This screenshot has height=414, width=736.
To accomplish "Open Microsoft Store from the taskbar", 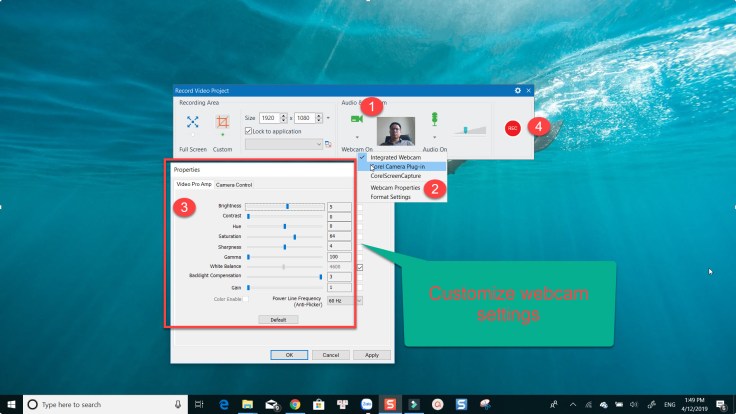I will point(319,404).
